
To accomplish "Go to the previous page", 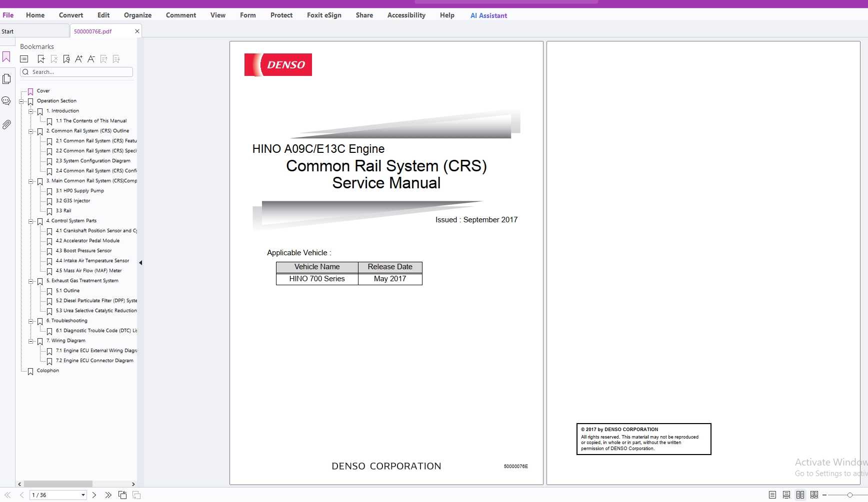I will tap(21, 495).
